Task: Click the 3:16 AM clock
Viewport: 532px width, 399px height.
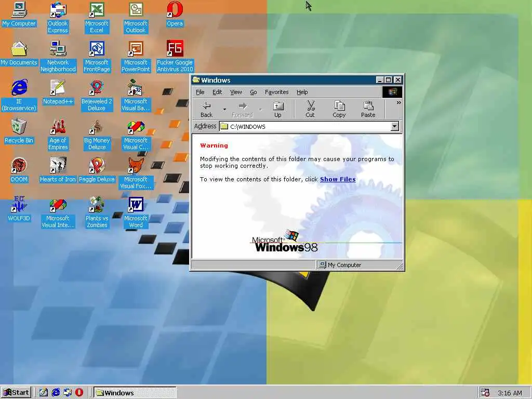Action: 510,393
